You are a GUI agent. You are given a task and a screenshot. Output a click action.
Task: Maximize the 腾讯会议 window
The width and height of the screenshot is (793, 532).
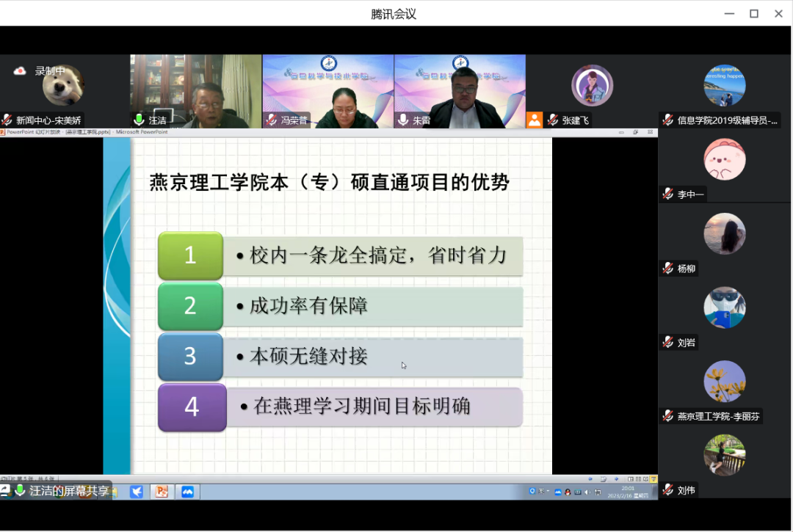(x=753, y=13)
